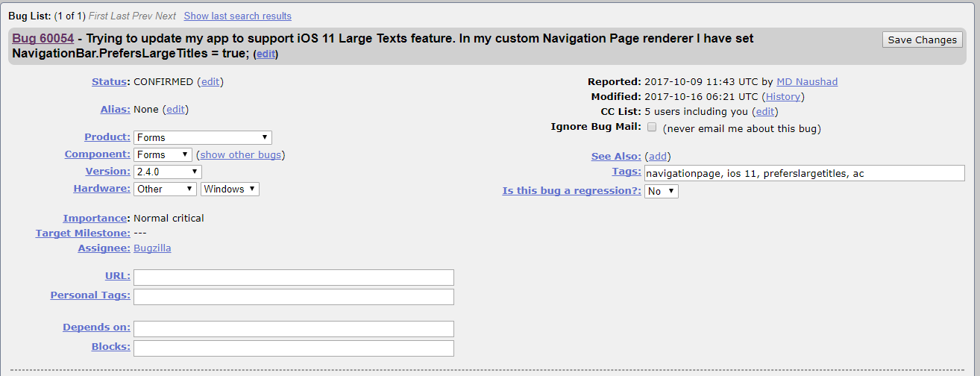Click the Product label link
Screen dimensions: 980x376
coord(106,137)
